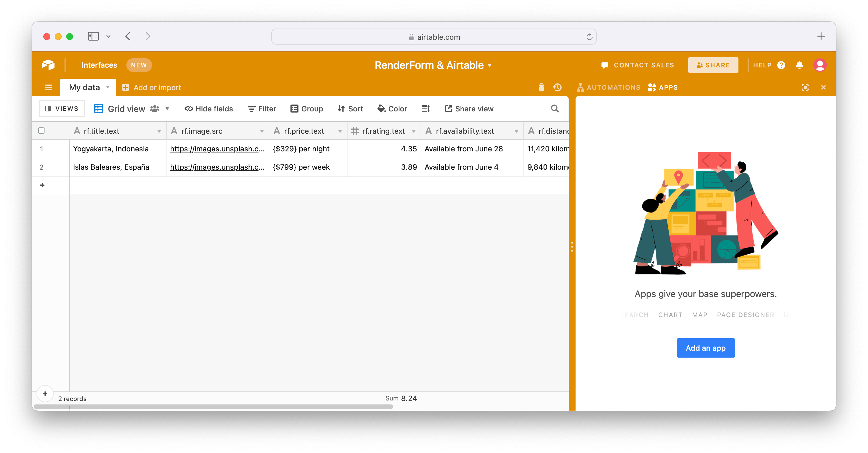Open rf.title.text field menu
The width and height of the screenshot is (868, 453).
[159, 131]
